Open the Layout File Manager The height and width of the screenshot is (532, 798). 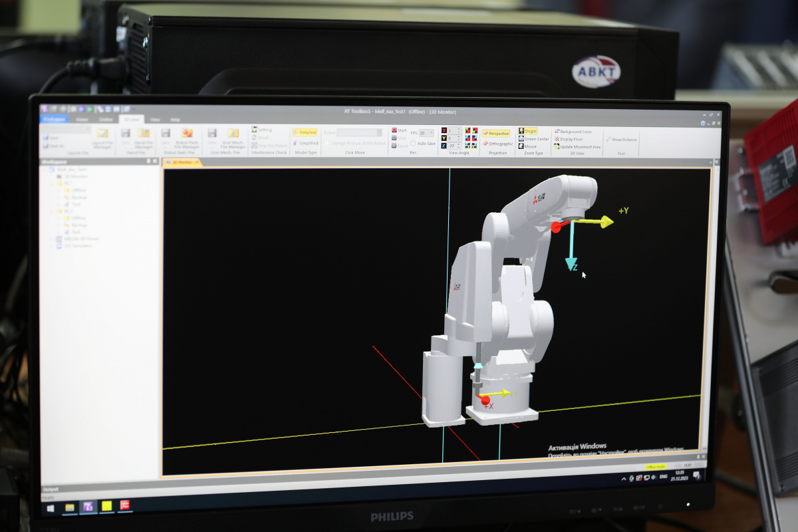pos(102,137)
